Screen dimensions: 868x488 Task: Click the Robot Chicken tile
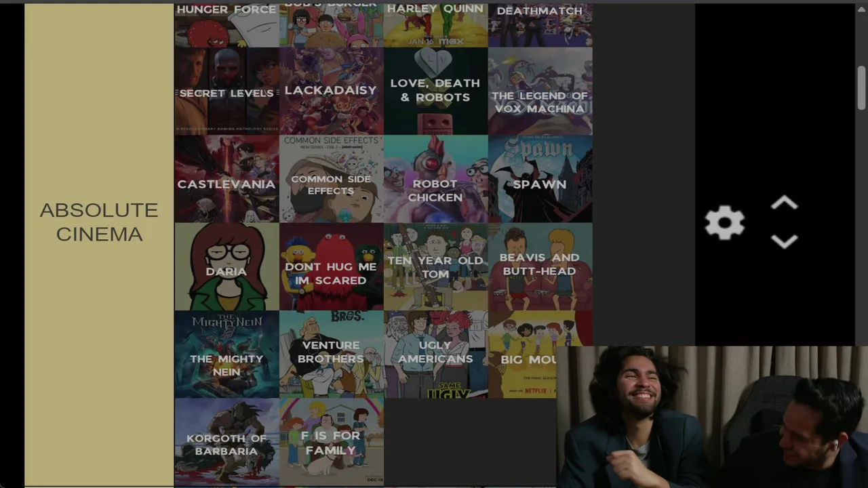click(435, 179)
